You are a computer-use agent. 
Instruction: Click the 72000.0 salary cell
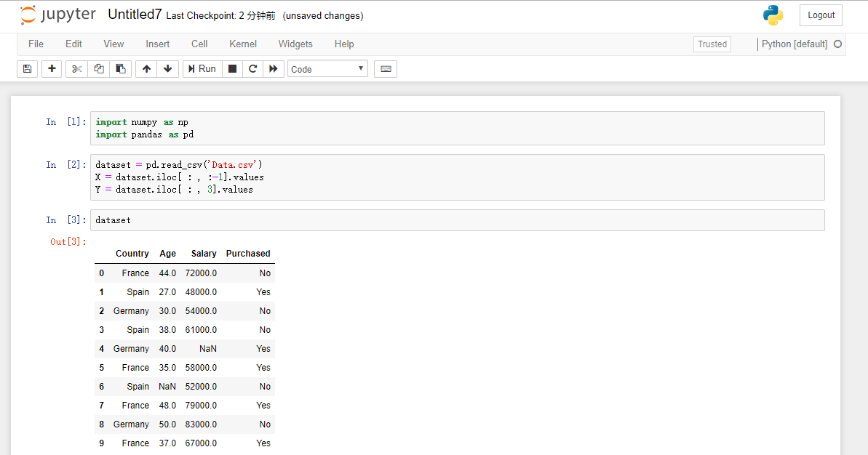(201, 273)
